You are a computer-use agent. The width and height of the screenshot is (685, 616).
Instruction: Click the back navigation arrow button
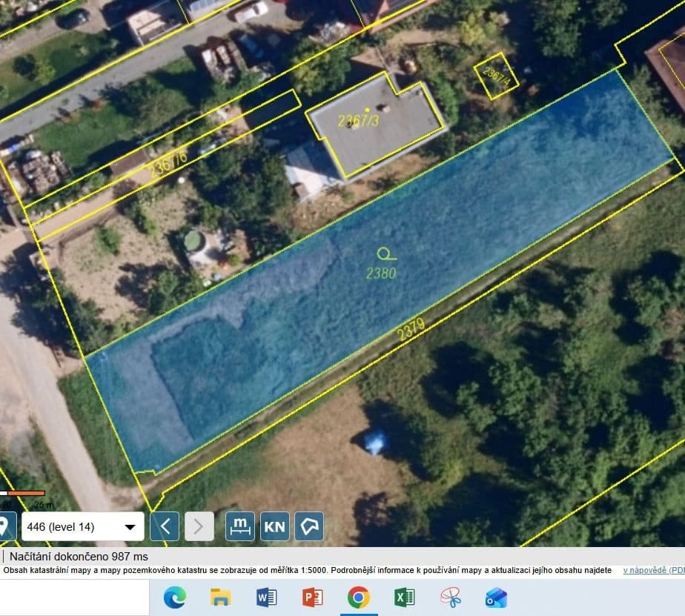(x=165, y=526)
